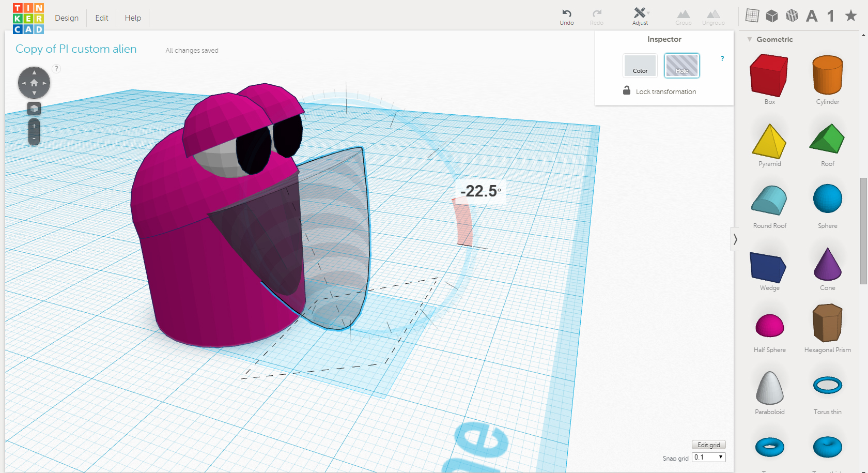This screenshot has width=868, height=473.
Task: Toggle Lock transformation
Action: pyautogui.click(x=659, y=91)
